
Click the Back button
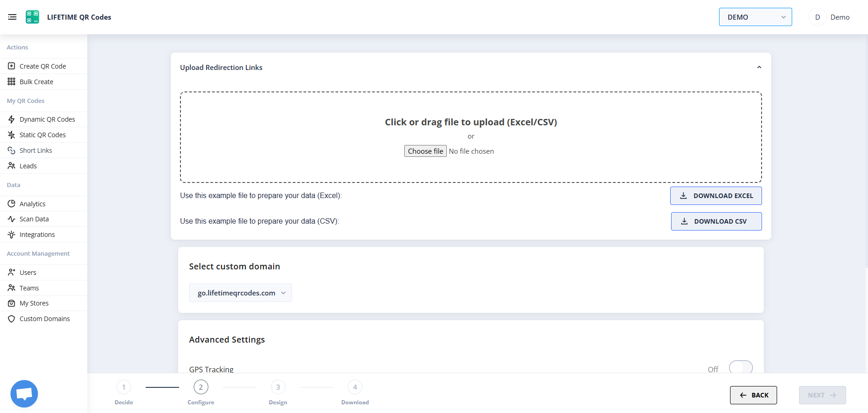click(x=753, y=395)
